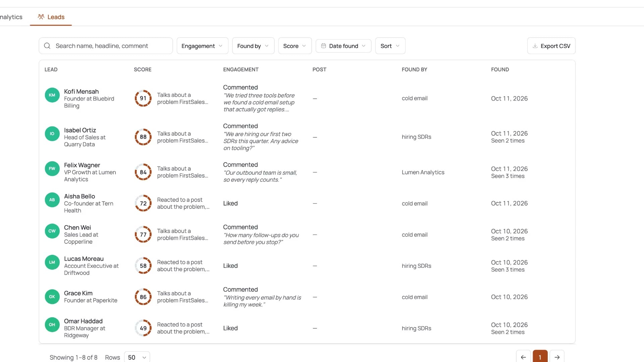This screenshot has width=644, height=362.
Task: Click Kofi Mensah's 'Oct 11, 2026' date
Action: pyautogui.click(x=509, y=98)
